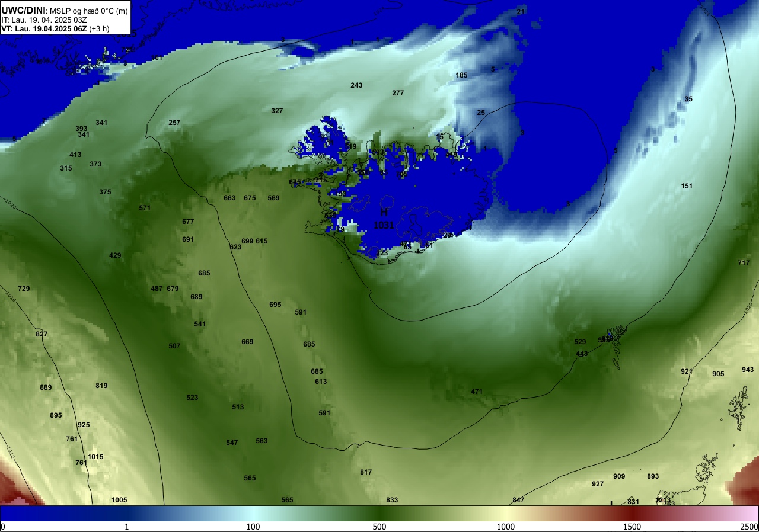Viewport: 759px width, 532px height.
Task: Click the 100 tick label on color legend
Action: (x=253, y=527)
